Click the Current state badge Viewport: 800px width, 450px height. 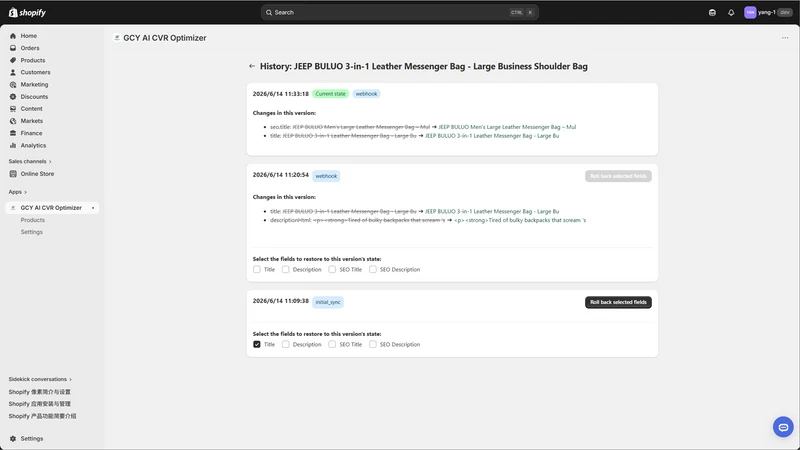331,94
